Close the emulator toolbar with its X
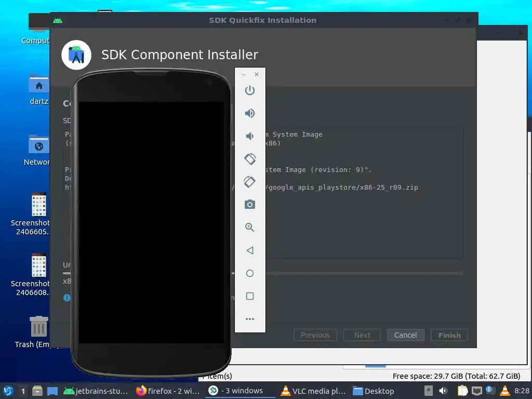The image size is (532, 399). (257, 74)
